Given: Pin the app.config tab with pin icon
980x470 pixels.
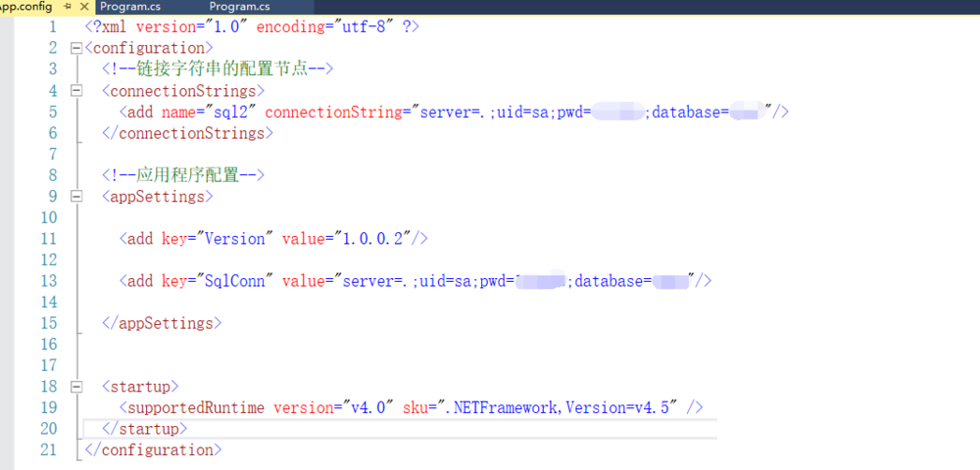Looking at the screenshot, I should pyautogui.click(x=67, y=6).
